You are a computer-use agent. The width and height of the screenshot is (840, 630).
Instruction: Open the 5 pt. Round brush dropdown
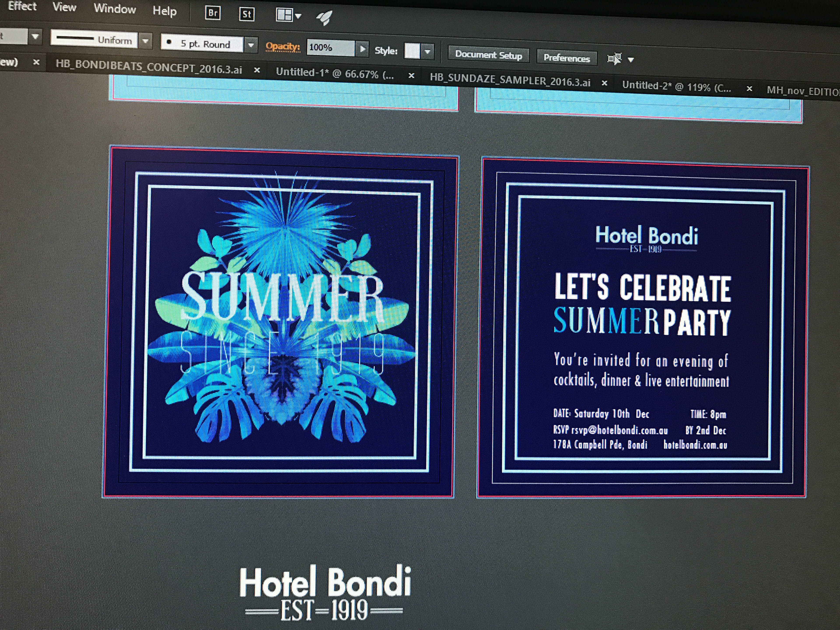click(x=251, y=45)
